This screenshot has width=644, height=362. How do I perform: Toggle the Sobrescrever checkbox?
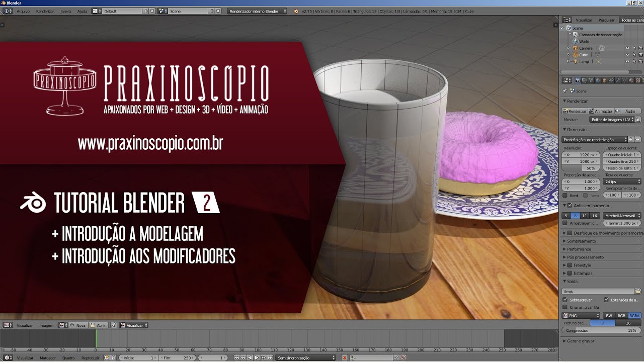coord(566,300)
